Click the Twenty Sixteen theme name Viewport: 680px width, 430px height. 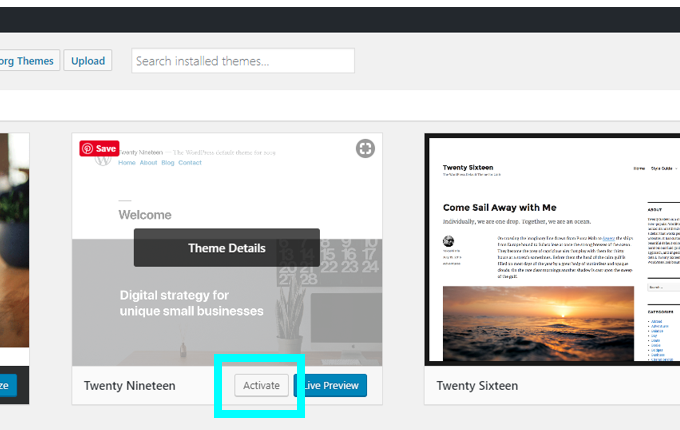pos(477,385)
